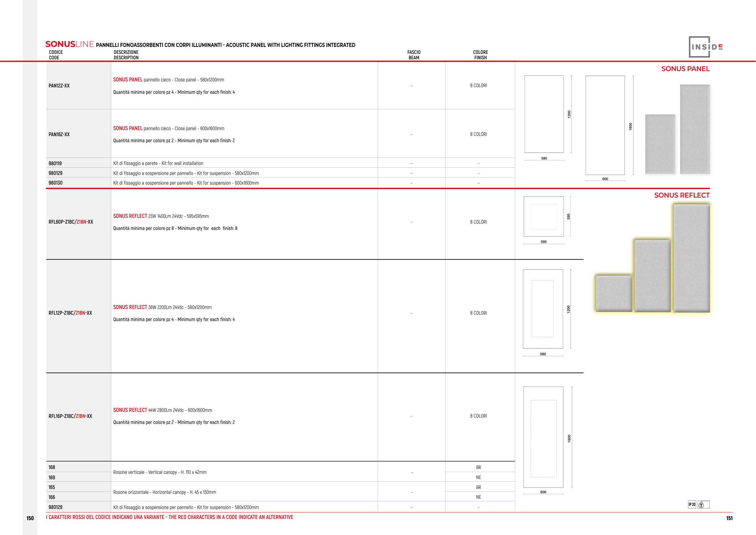Click the taller grey Sonus Panel photo

click(695, 129)
